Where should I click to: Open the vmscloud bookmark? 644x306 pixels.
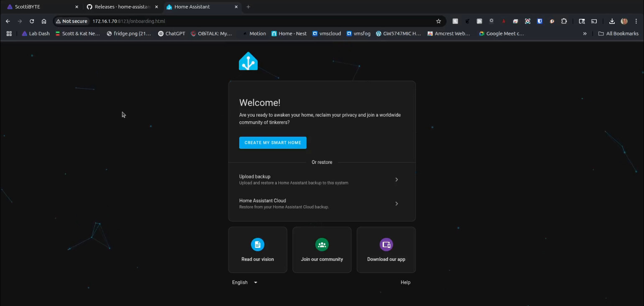click(327, 33)
